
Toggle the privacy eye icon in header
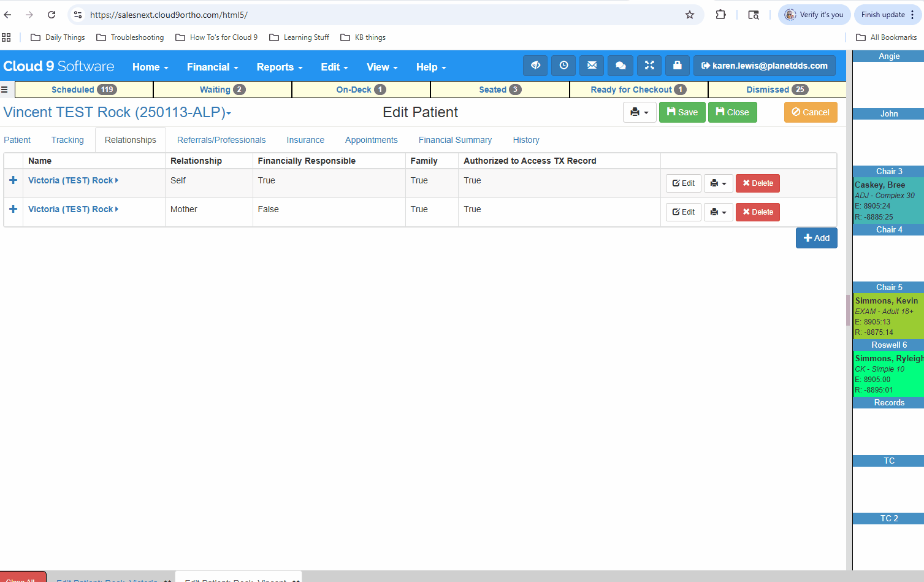coord(535,66)
